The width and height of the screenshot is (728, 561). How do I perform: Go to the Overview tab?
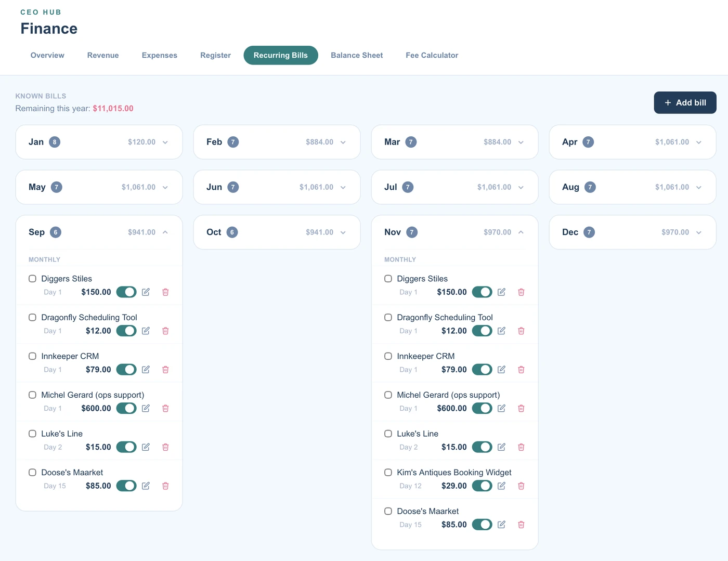47,55
